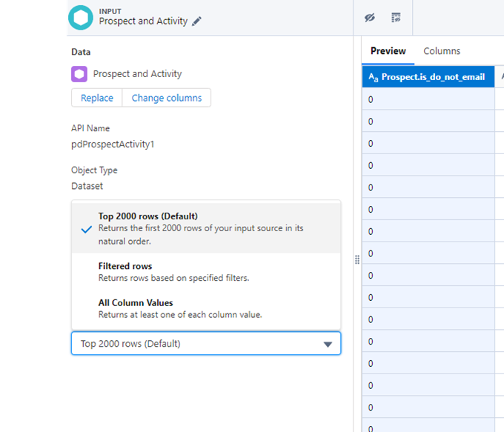
Task: Click the table settings icon in preview toolbar
Action: pos(396,18)
